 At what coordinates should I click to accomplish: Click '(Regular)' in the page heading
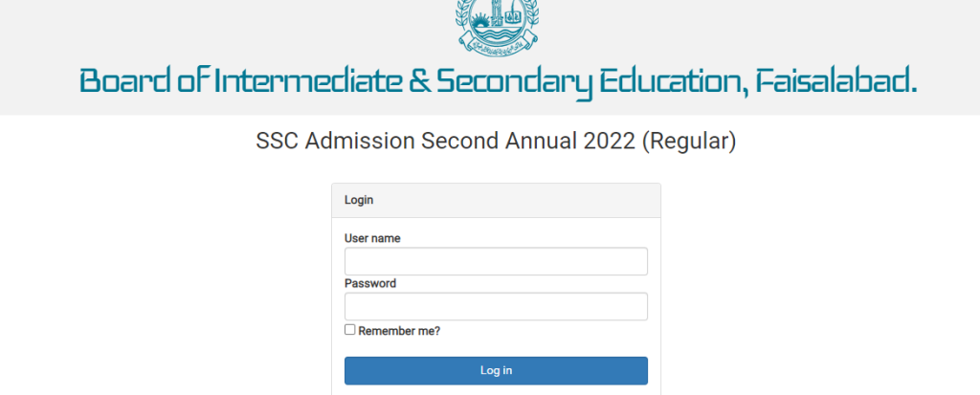688,142
